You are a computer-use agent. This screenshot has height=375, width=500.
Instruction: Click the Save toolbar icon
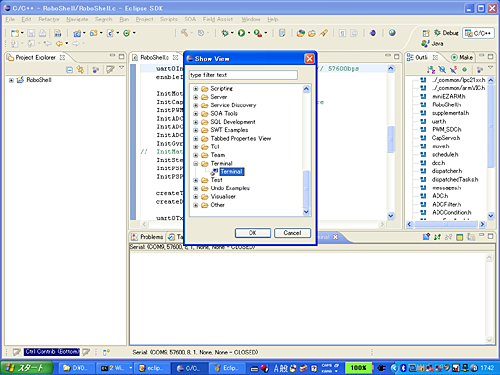click(x=31, y=33)
